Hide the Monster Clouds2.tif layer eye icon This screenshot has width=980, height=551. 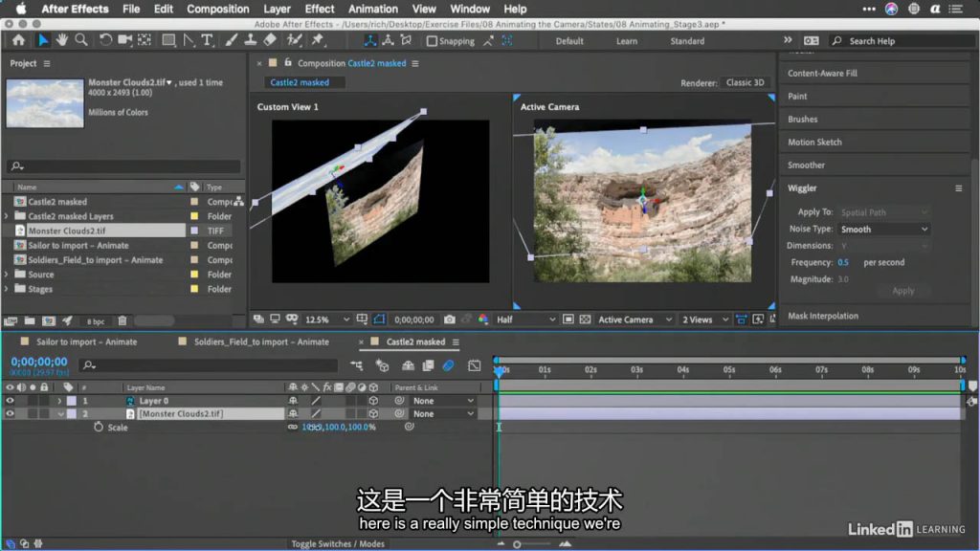coord(10,413)
